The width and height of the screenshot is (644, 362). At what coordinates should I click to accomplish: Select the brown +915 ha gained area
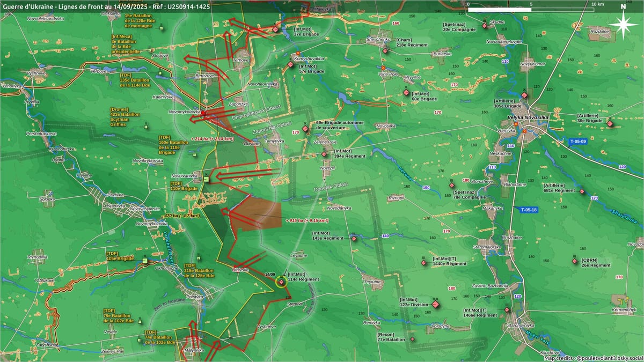tap(258, 215)
